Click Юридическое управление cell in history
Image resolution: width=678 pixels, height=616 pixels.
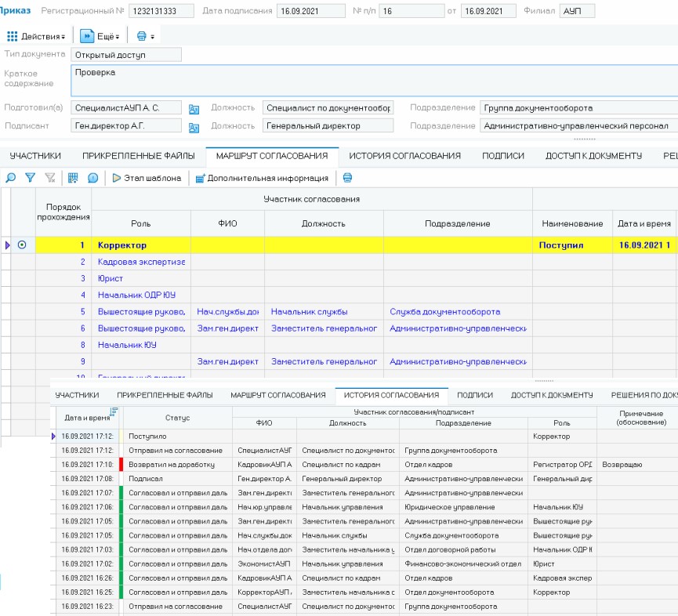(463, 507)
